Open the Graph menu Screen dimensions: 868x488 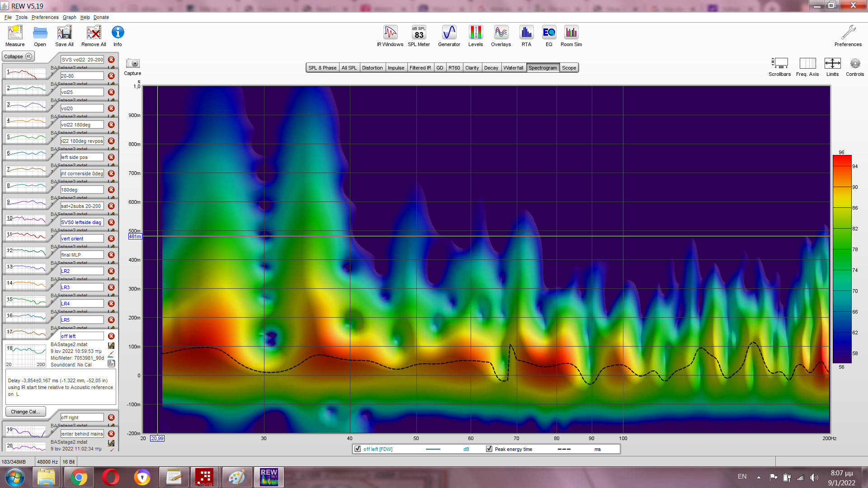69,17
